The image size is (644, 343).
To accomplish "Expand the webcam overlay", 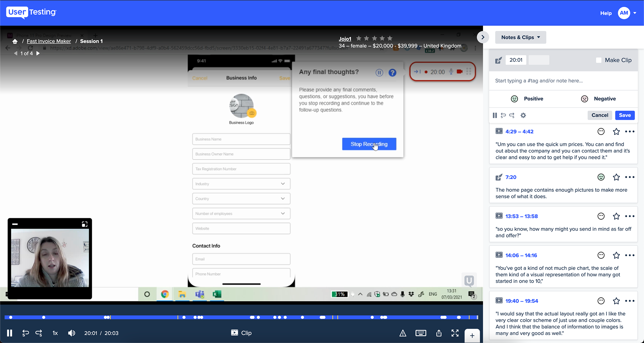I will click(85, 224).
